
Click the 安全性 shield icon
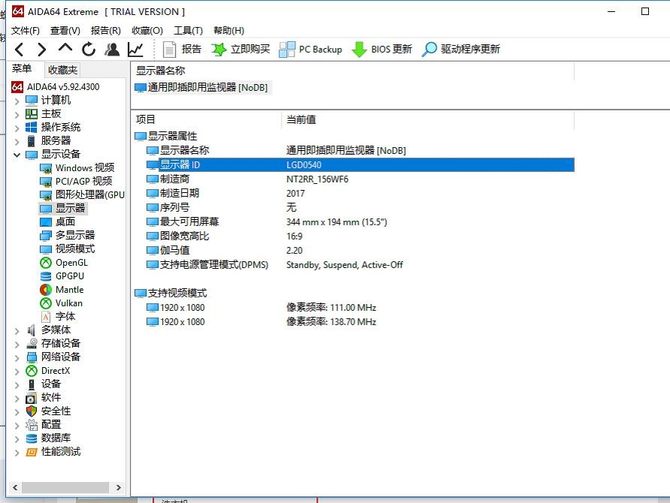[31, 412]
